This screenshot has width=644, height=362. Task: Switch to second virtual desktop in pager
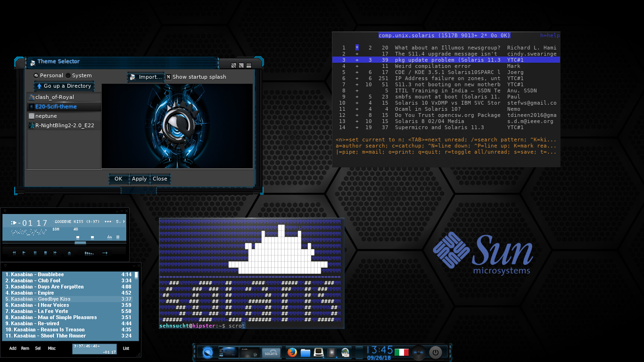[250, 352]
